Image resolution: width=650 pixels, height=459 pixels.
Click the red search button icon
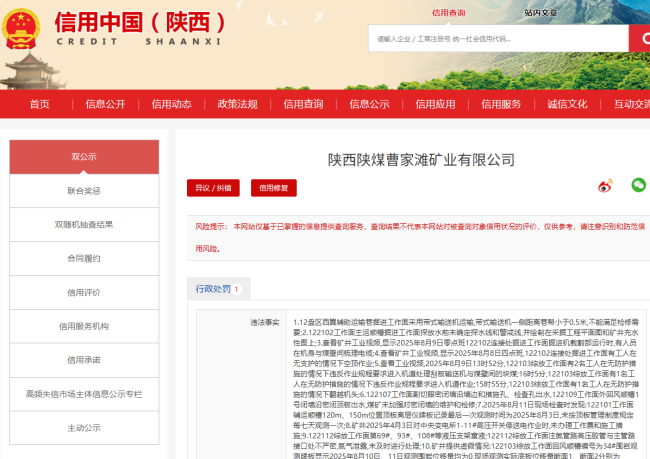640,38
